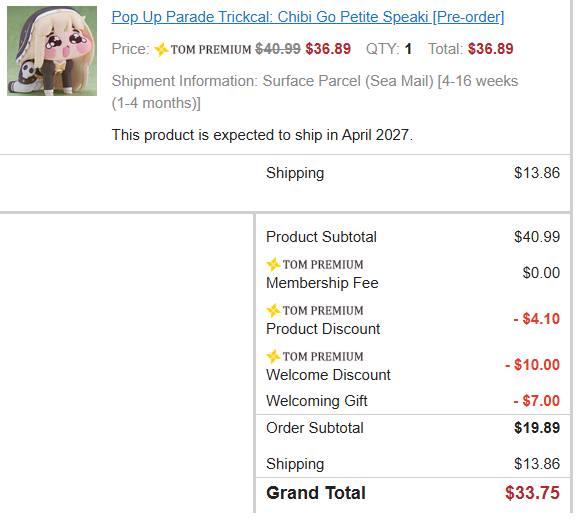
Task: Open the Pop Up Parade Trickcal product link
Action: [x=308, y=17]
